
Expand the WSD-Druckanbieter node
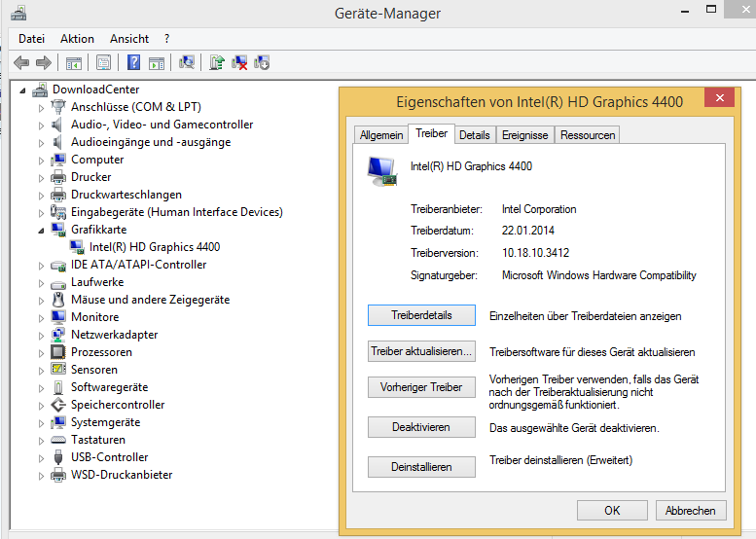(x=42, y=476)
